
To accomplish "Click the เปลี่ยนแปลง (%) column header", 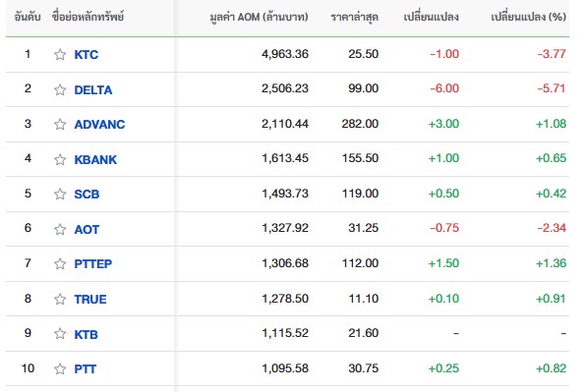I will pos(528,17).
